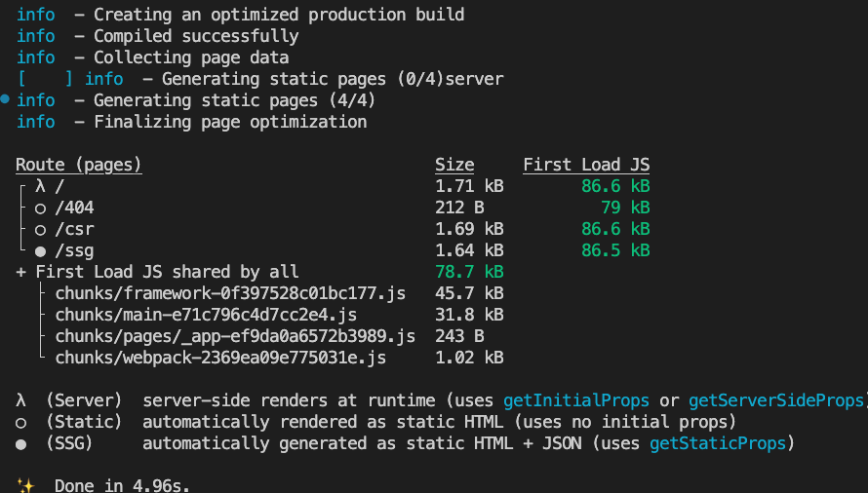Viewport: 868px width, 493px height.
Task: Click the 'Compiled successfully' line
Action: click(x=196, y=36)
